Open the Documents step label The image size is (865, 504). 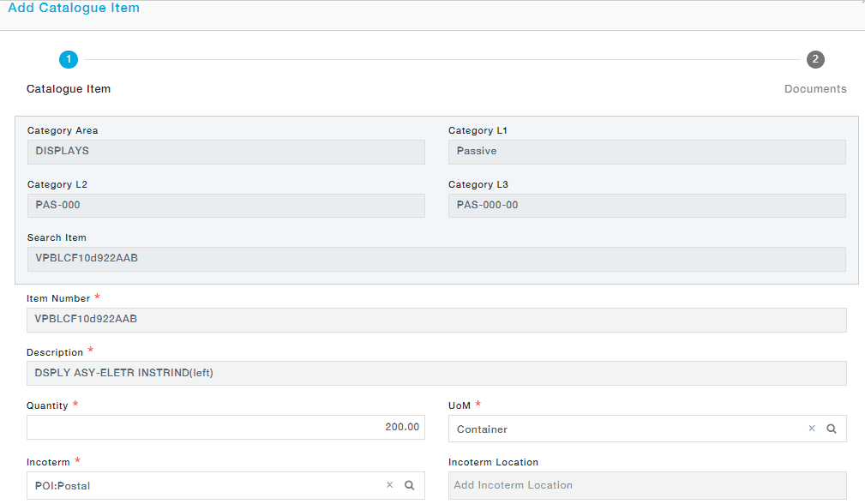coord(814,89)
